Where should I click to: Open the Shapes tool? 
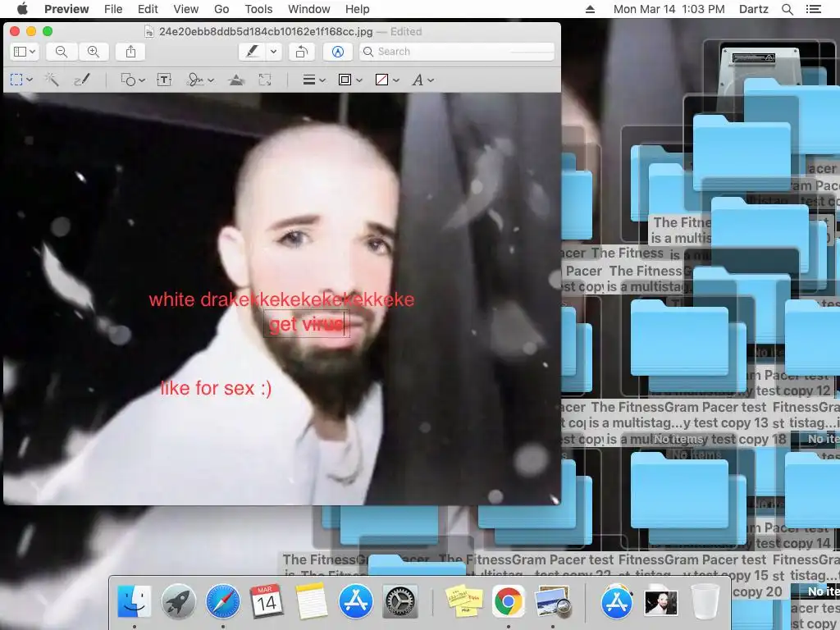tap(128, 80)
